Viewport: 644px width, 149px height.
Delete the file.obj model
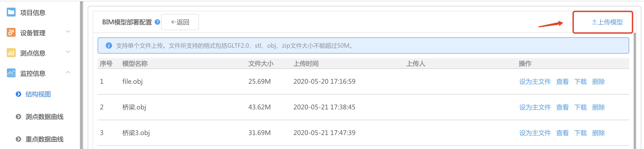(x=598, y=81)
